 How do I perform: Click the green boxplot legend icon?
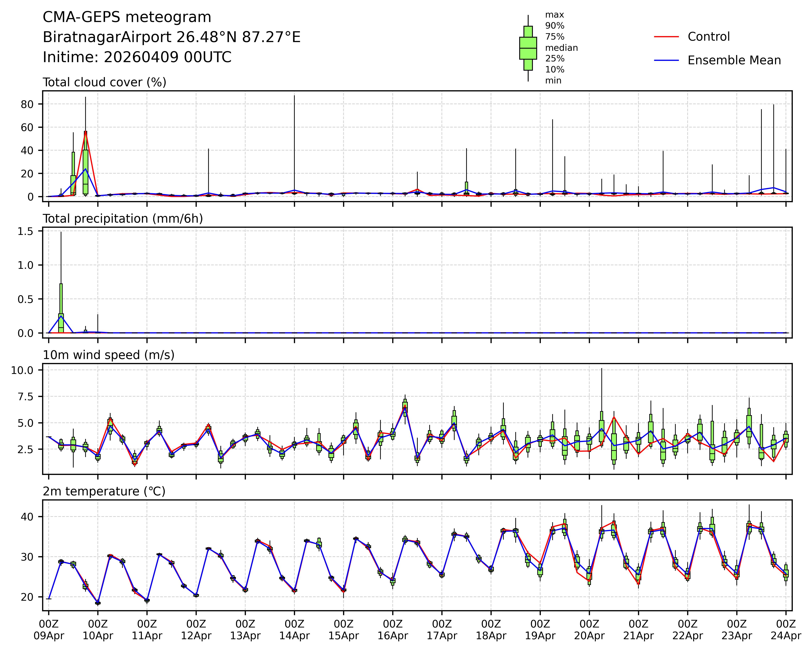click(528, 48)
